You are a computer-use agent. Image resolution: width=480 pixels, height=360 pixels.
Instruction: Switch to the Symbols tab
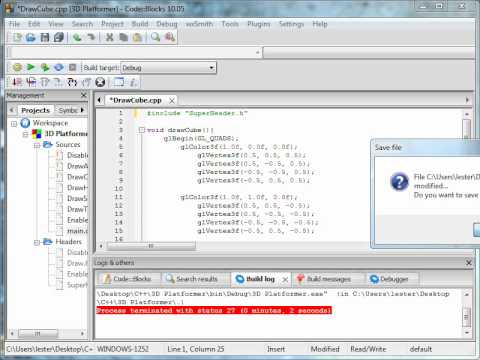[68, 110]
